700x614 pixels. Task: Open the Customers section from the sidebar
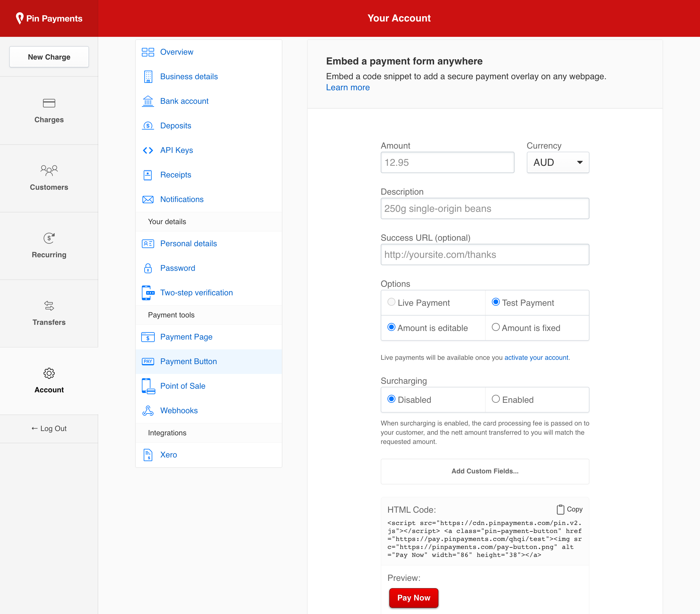click(49, 170)
